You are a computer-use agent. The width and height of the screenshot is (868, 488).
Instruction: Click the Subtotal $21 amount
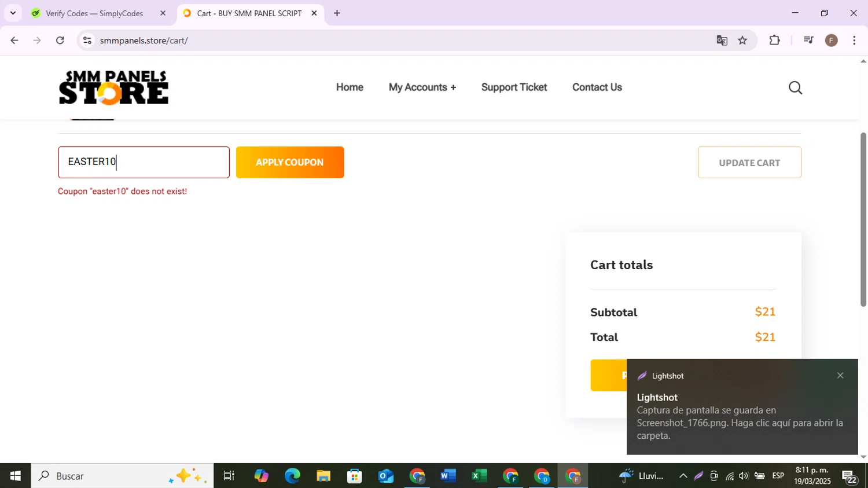tap(765, 312)
